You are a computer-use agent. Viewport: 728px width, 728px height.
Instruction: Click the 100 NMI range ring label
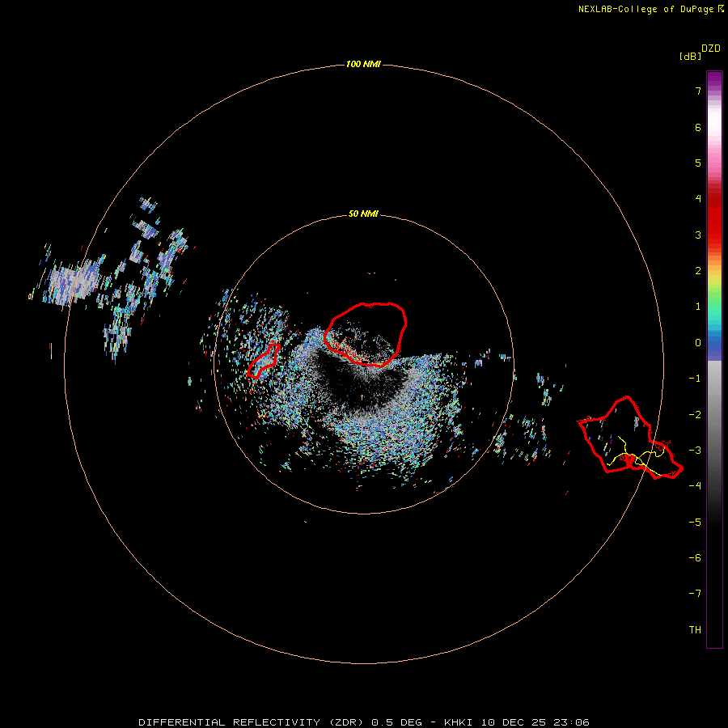coord(363,64)
